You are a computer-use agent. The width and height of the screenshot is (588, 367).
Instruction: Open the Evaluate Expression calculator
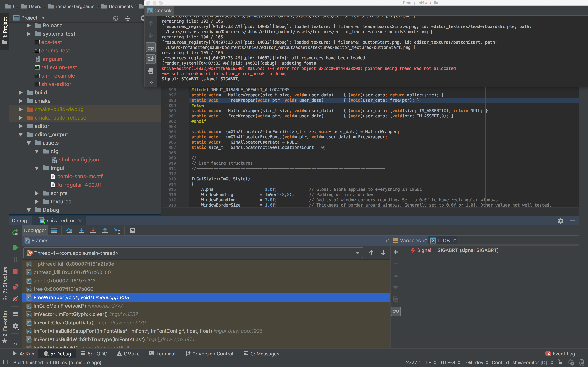132,231
